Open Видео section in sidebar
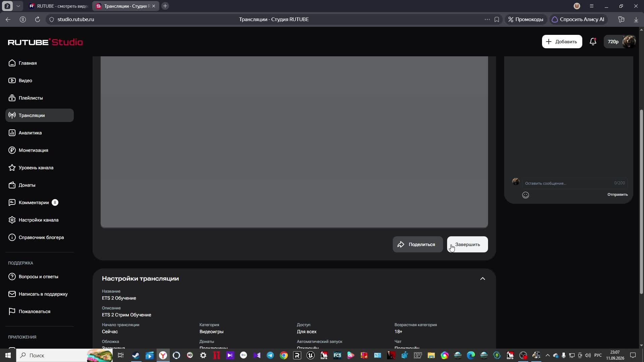This screenshot has width=644, height=362. pyautogui.click(x=40, y=80)
